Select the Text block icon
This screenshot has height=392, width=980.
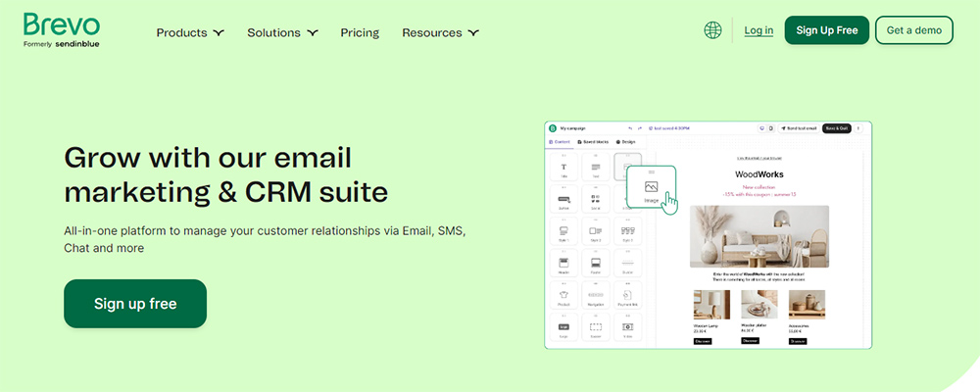[x=596, y=168]
